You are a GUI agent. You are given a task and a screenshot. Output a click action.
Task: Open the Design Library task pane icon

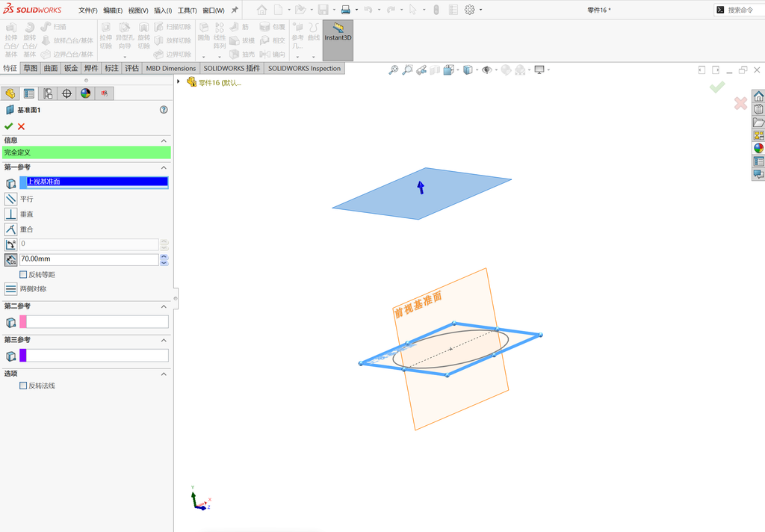(x=758, y=109)
